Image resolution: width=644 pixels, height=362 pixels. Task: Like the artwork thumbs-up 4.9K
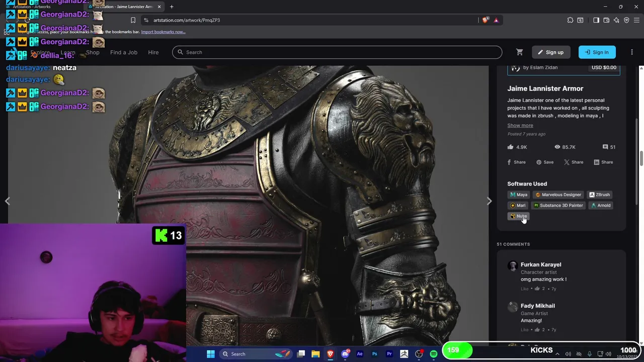[x=517, y=147]
